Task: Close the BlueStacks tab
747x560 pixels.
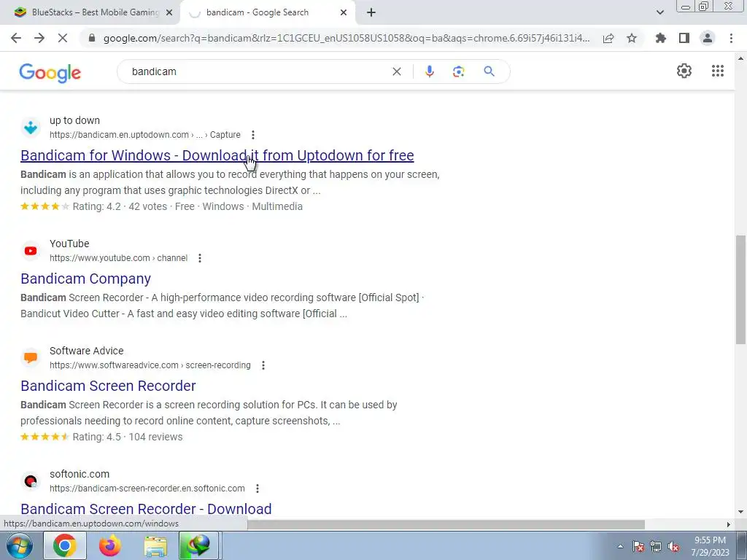Action: tap(169, 12)
